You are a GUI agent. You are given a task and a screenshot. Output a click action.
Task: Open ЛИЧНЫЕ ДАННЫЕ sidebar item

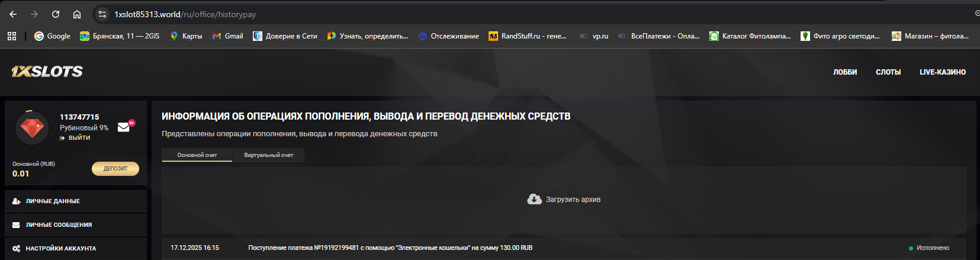tap(76, 201)
